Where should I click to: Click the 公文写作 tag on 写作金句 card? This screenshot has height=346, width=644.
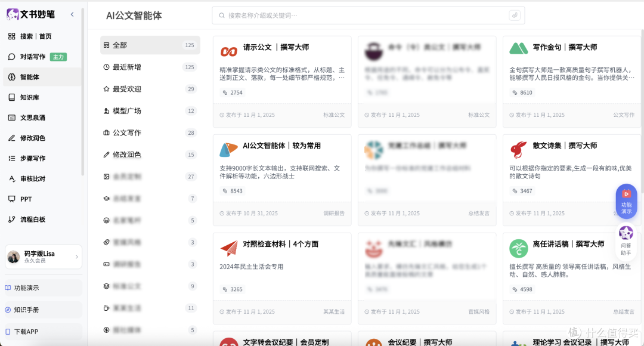(624, 115)
